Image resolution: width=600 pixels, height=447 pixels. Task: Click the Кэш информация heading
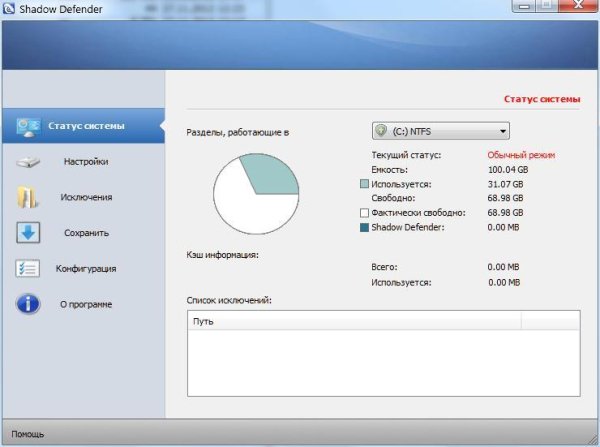click(223, 255)
